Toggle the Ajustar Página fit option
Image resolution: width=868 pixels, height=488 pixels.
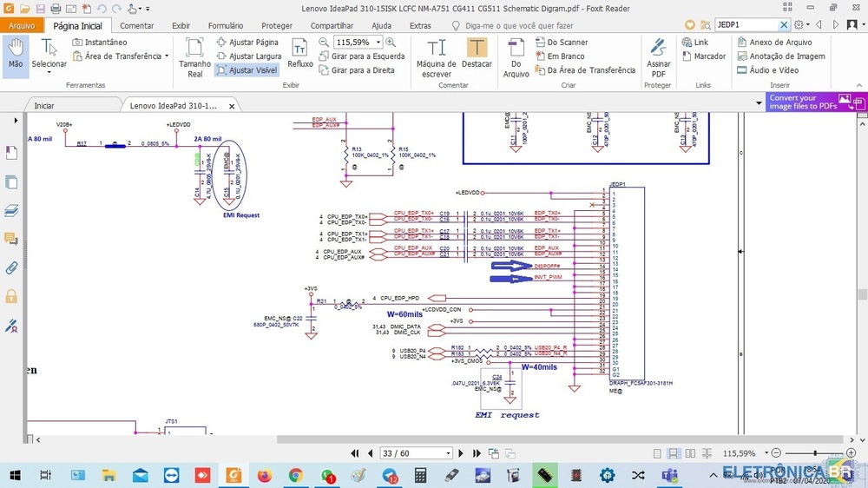(247, 42)
